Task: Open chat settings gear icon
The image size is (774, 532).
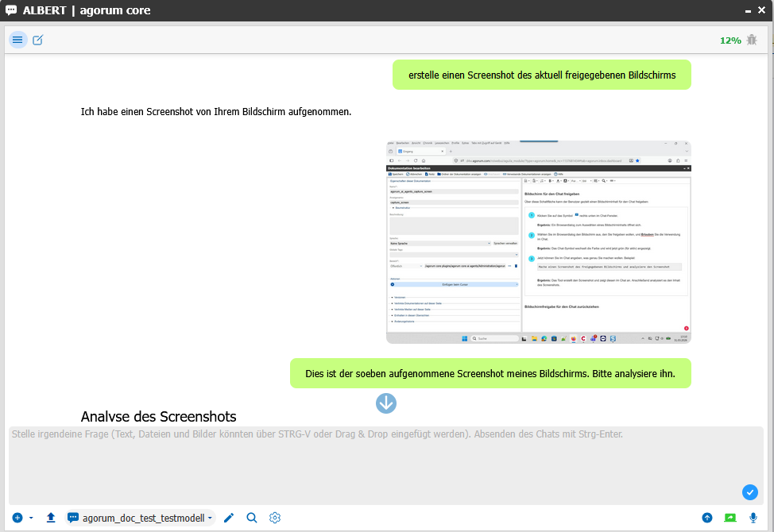Action: 275,518
